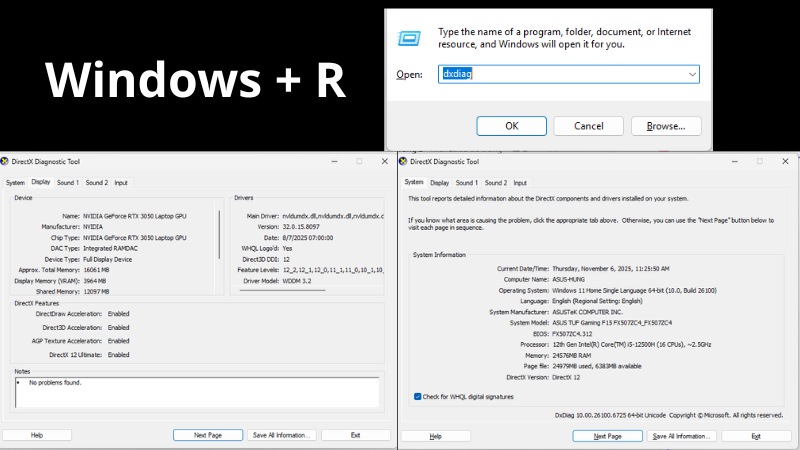Click Help button in right DirectX window
The width and height of the screenshot is (800, 450).
(x=436, y=436)
